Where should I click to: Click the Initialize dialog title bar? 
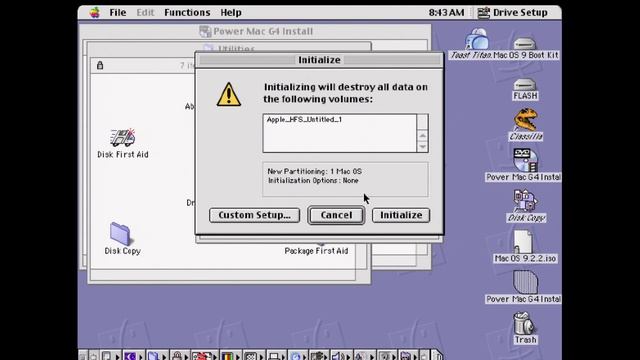tap(319, 60)
